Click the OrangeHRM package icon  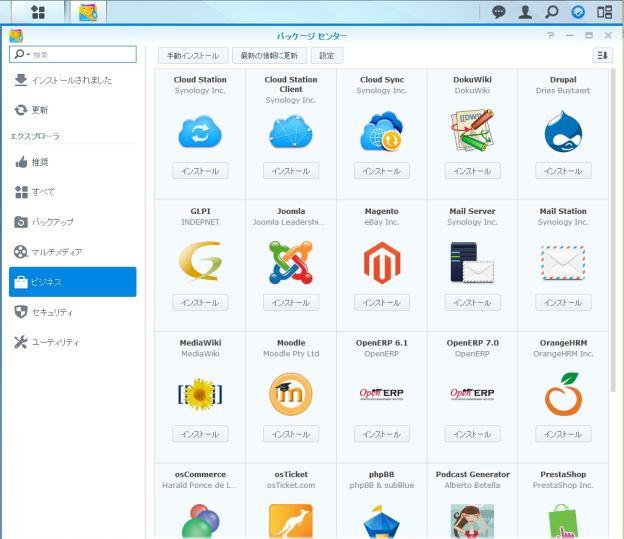coord(563,393)
